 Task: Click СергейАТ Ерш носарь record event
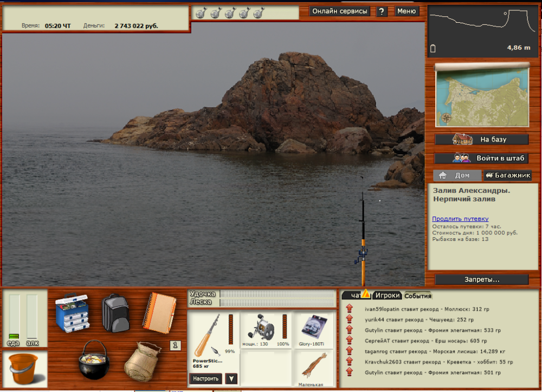425,341
